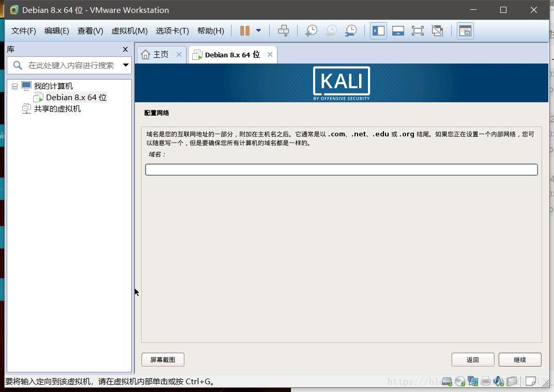
Task: Collapse the 我的计算机 tree node
Action: [x=14, y=86]
